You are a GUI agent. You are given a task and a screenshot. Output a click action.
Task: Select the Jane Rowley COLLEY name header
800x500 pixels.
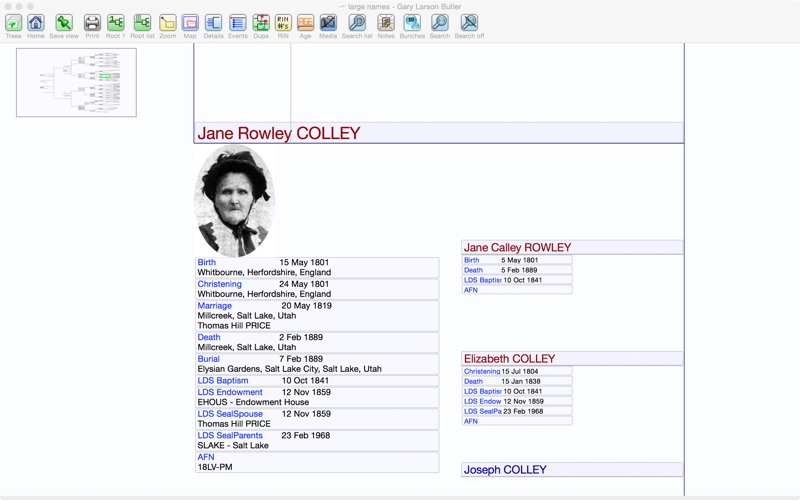[x=439, y=133]
